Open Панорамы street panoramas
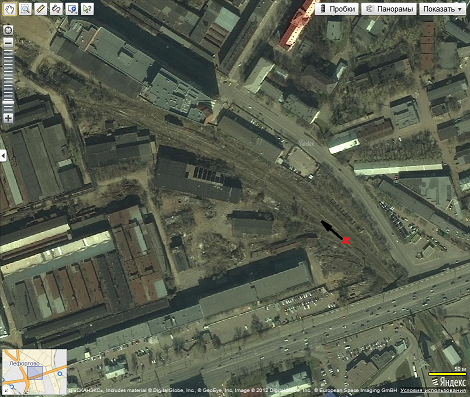470x397 pixels. point(389,9)
